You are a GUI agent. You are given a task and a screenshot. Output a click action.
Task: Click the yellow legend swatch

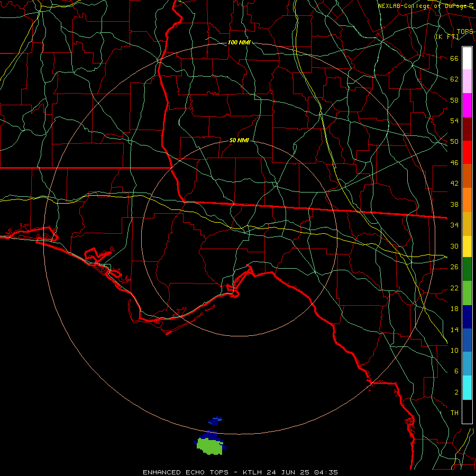[467, 246]
